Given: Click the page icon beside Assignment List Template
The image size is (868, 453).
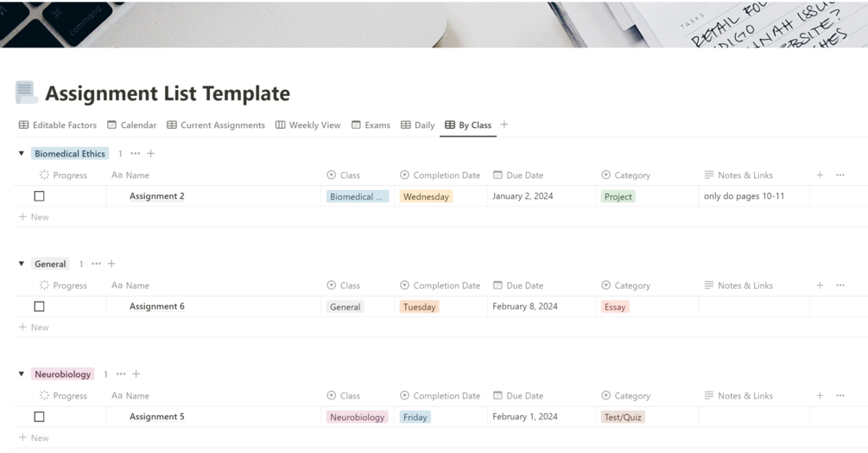Looking at the screenshot, I should pos(25,92).
